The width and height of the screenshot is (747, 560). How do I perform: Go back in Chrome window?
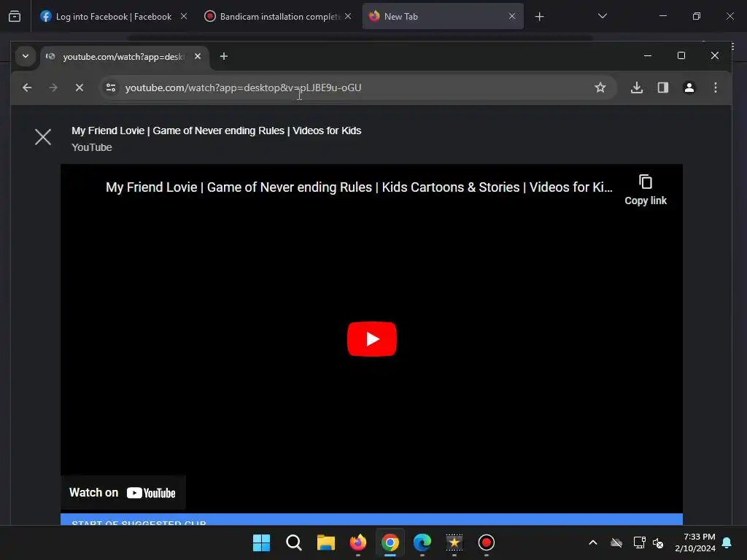click(x=27, y=87)
